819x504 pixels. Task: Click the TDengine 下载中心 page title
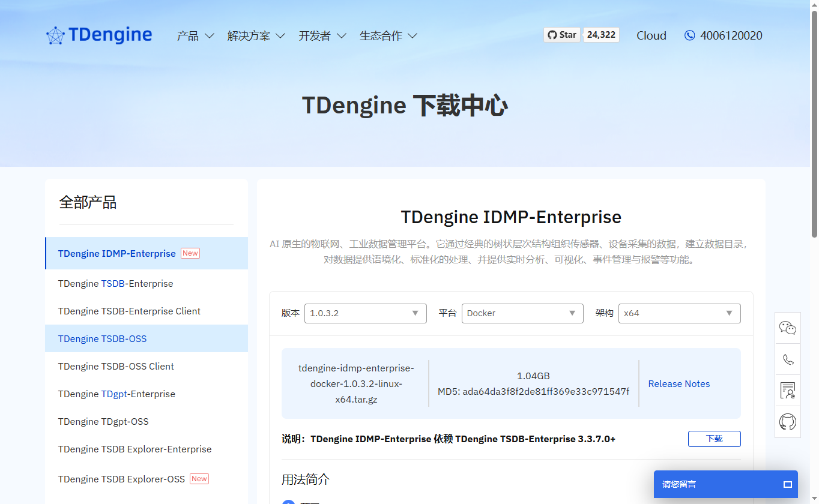pyautogui.click(x=405, y=106)
